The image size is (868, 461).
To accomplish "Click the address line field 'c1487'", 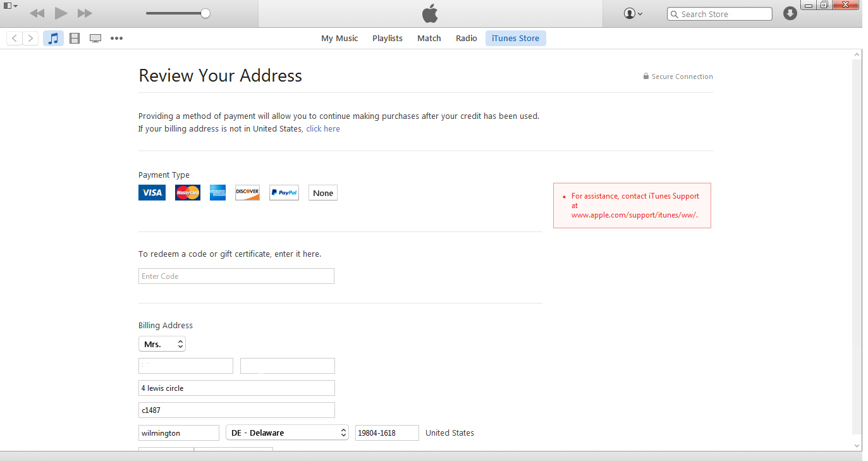I will [236, 410].
